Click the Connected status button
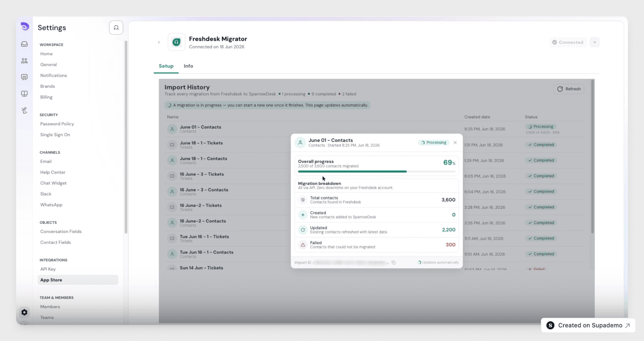This screenshot has height=341, width=644. pyautogui.click(x=568, y=42)
